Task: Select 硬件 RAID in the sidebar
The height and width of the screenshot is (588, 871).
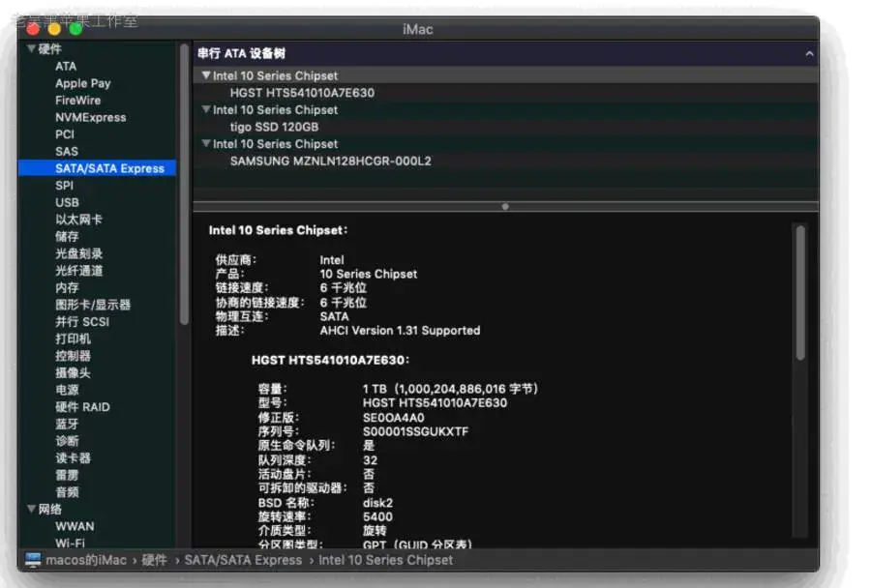Action: [x=82, y=407]
